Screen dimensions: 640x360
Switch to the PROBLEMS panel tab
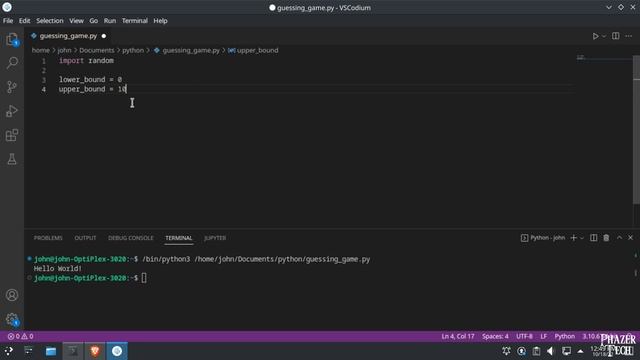pyautogui.click(x=48, y=238)
